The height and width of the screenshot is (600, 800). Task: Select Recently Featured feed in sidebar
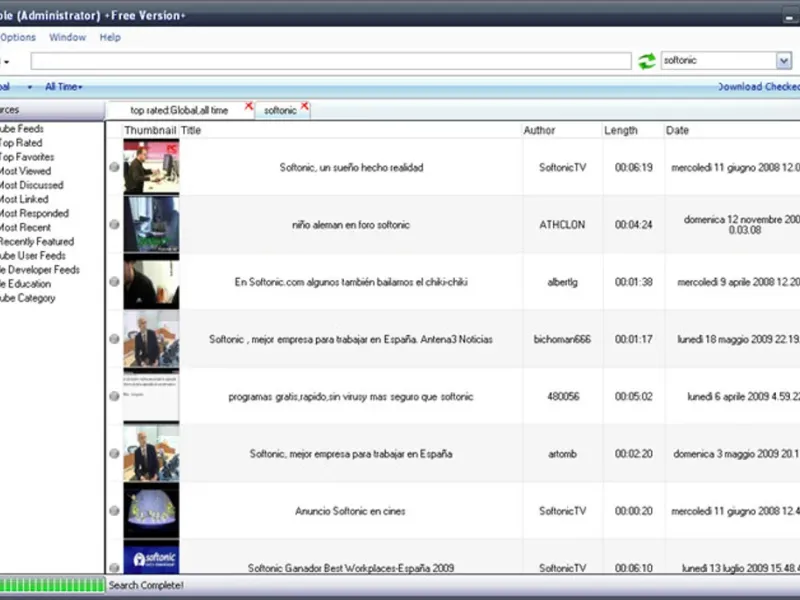coord(37,241)
